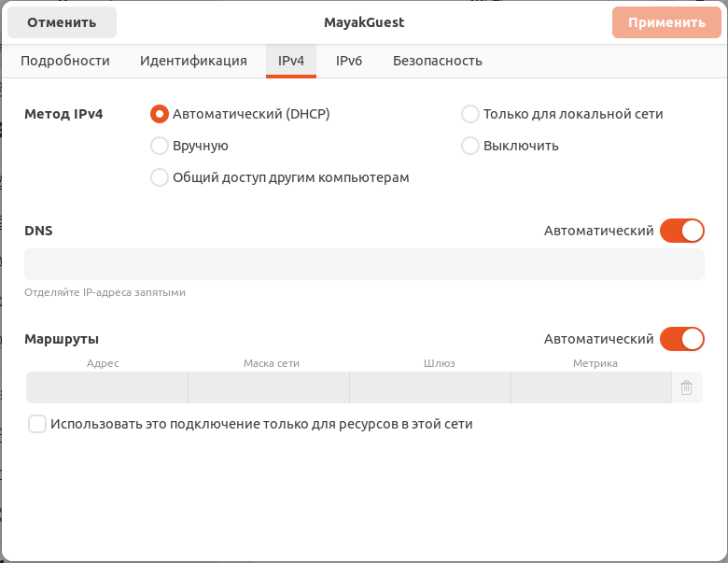The height and width of the screenshot is (563, 728).
Task: Click the route Маска сети field
Action: point(269,387)
